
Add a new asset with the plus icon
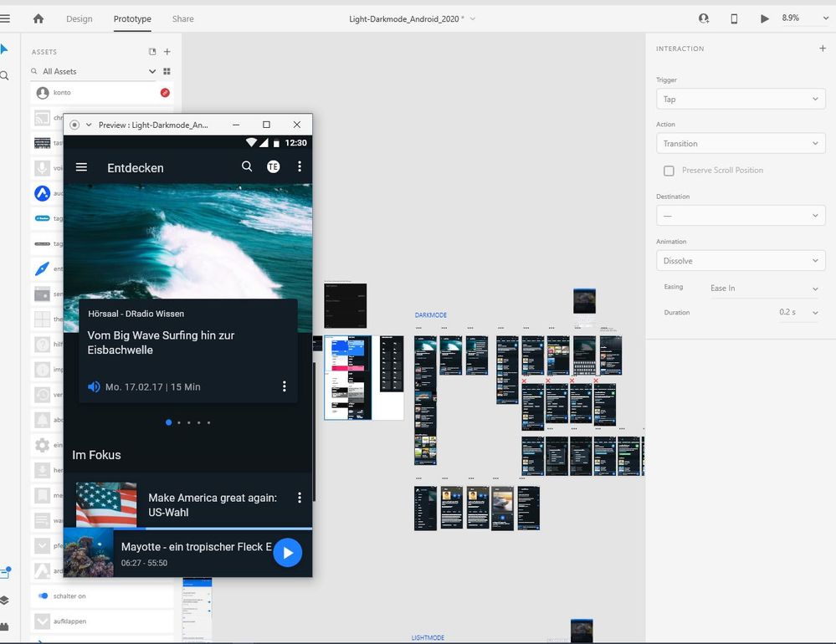pyautogui.click(x=167, y=52)
